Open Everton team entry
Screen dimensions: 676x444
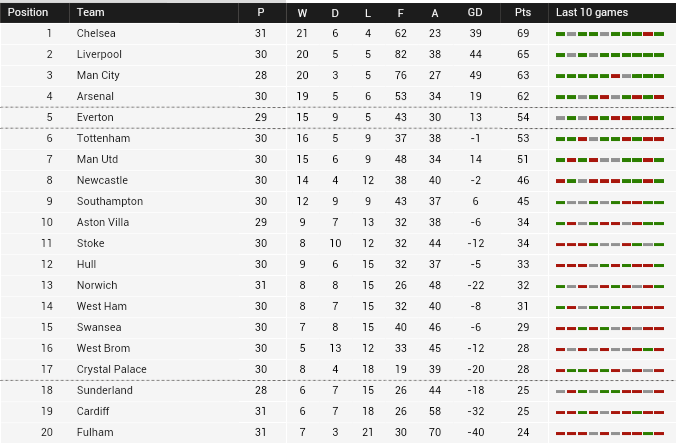(95, 117)
